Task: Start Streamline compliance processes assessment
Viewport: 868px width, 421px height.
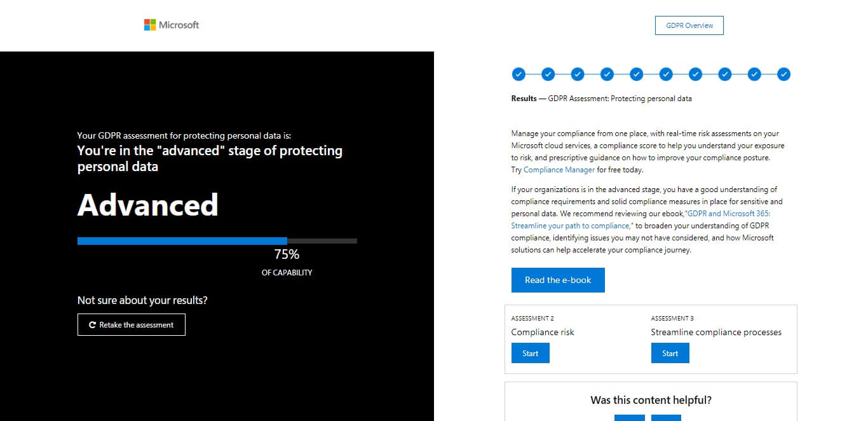Action: pyautogui.click(x=670, y=353)
